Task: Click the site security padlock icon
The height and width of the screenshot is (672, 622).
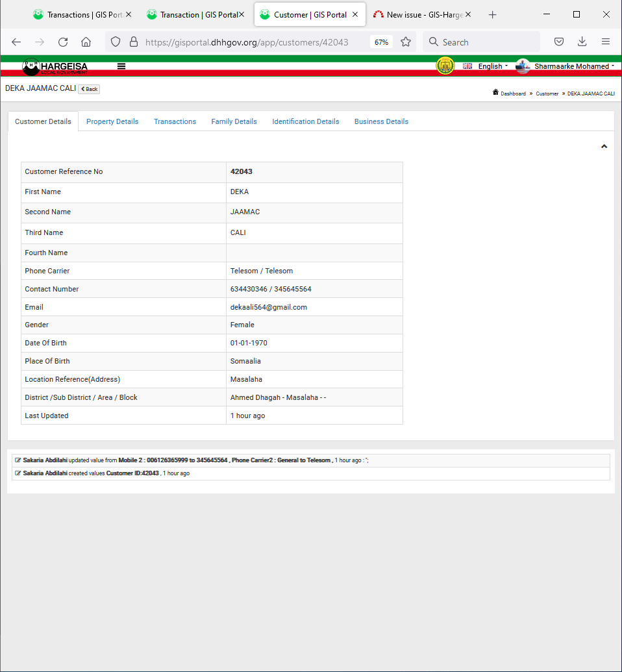Action: 134,42
